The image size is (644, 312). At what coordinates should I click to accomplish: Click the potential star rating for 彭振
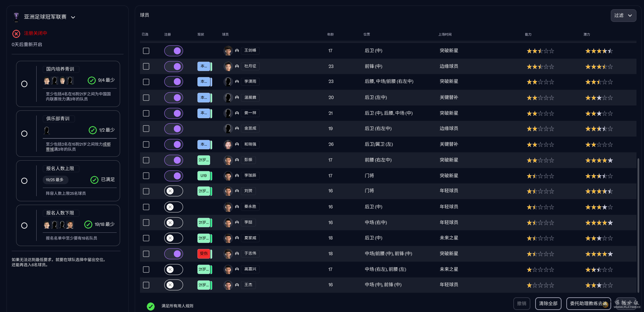coord(599,160)
